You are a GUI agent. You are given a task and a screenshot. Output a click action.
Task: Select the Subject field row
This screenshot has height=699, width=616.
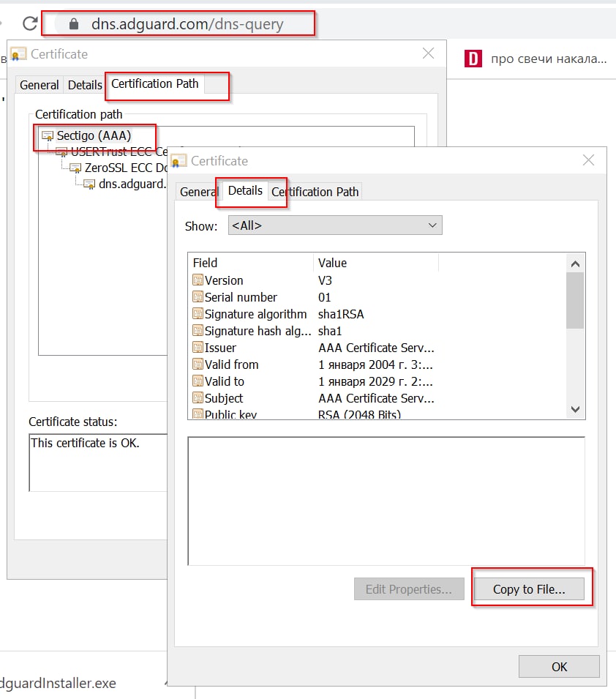pyautogui.click(x=377, y=398)
